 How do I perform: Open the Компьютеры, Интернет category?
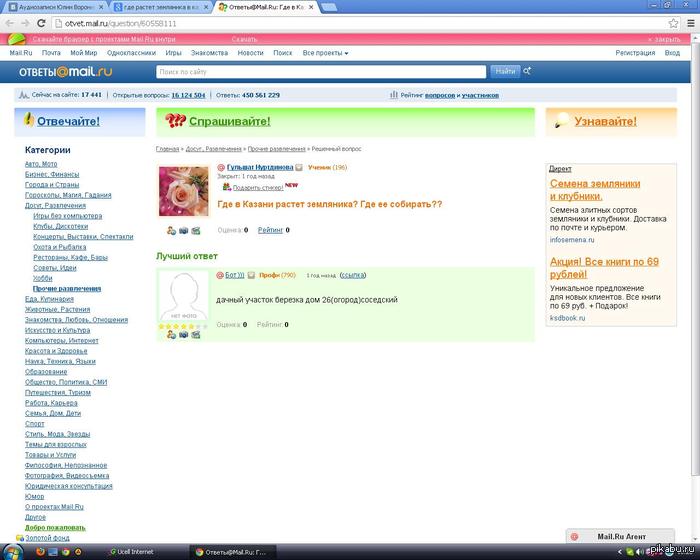62,340
